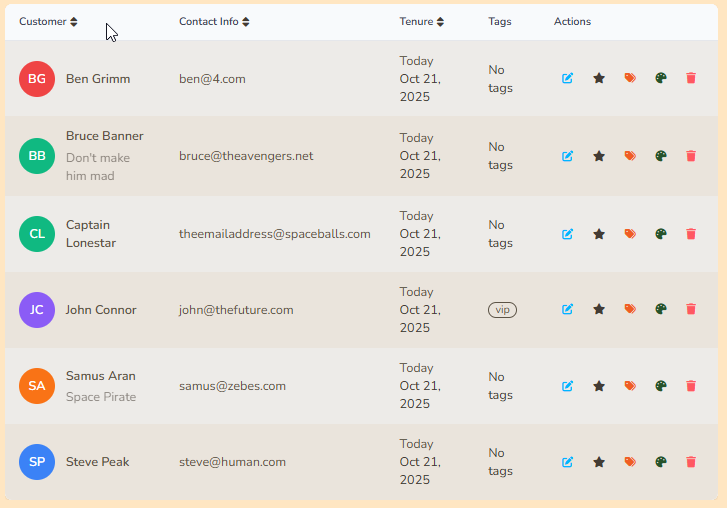Viewport: 727px width, 508px height.
Task: Click the email john@thefuture.com
Action: pos(236,310)
